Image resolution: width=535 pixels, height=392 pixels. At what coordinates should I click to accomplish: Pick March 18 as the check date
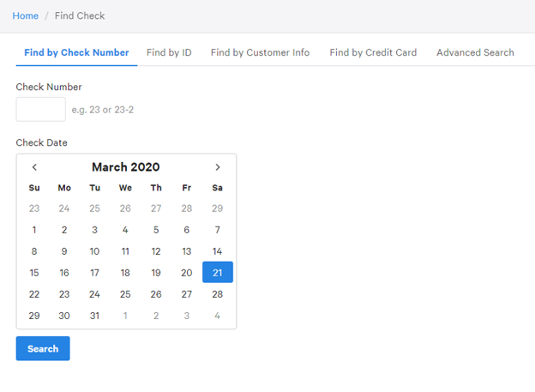(125, 273)
